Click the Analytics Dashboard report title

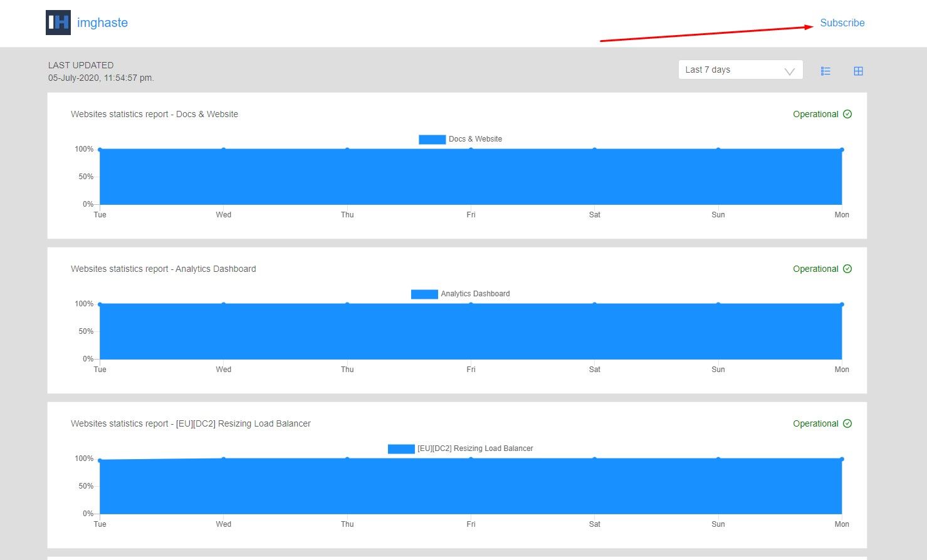point(163,269)
